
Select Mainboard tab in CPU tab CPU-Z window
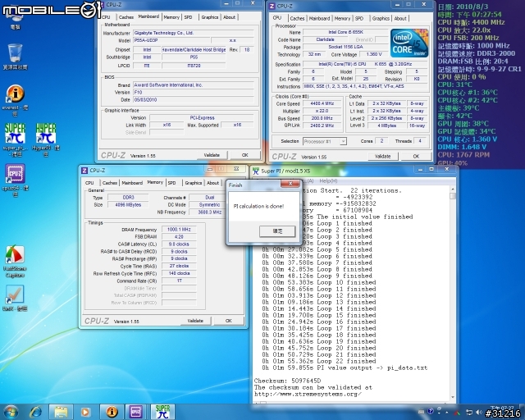pos(319,19)
